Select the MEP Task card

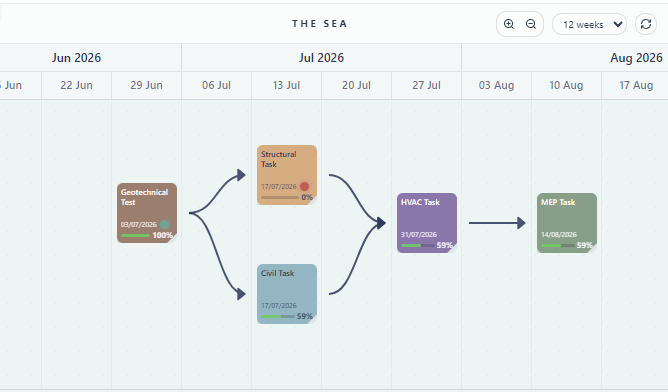(567, 223)
